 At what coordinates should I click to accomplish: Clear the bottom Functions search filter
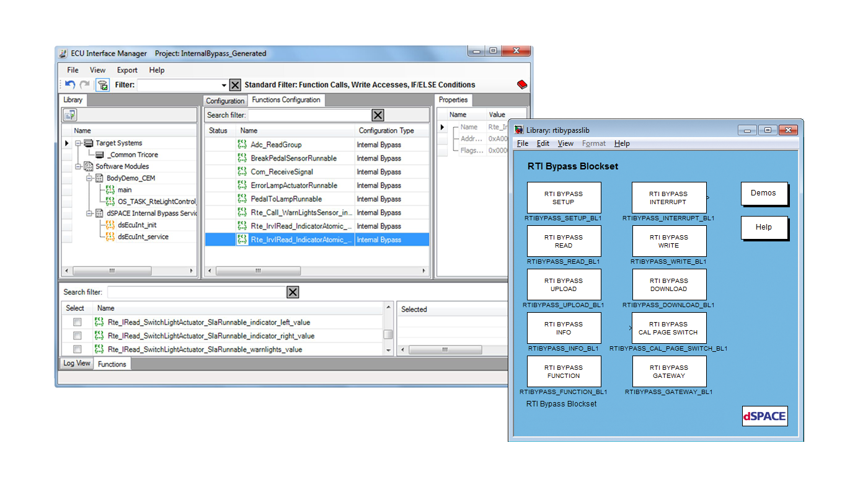293,292
